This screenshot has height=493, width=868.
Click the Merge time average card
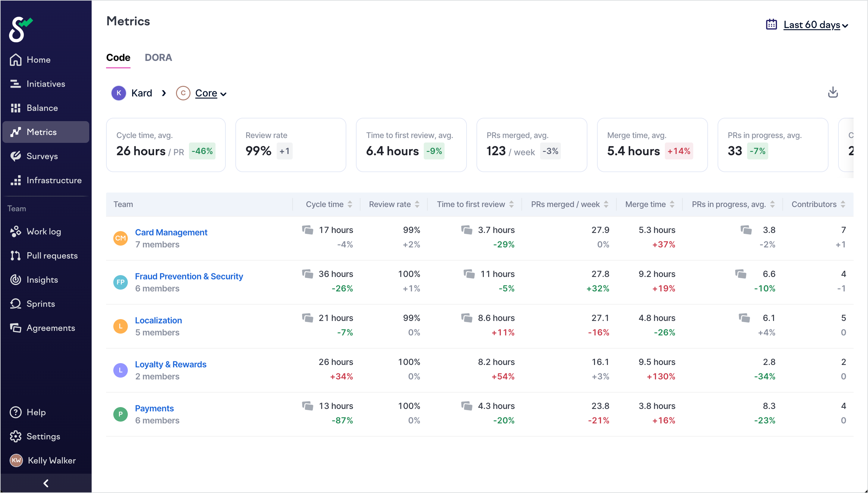click(652, 145)
